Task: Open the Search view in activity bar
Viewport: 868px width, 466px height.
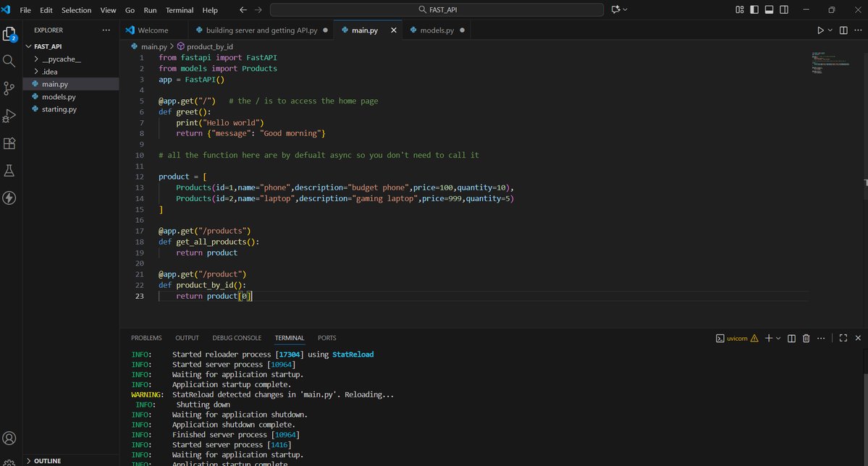Action: coord(9,61)
